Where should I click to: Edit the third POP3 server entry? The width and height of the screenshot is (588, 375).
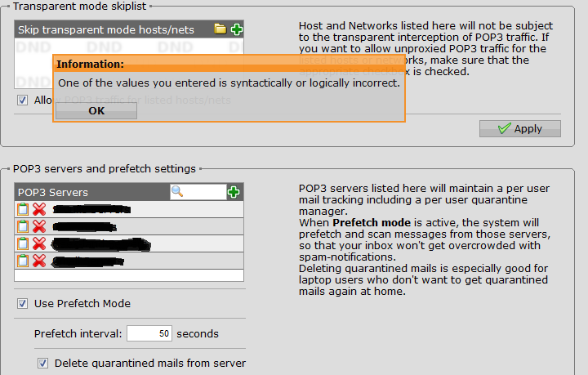pyautogui.click(x=23, y=243)
